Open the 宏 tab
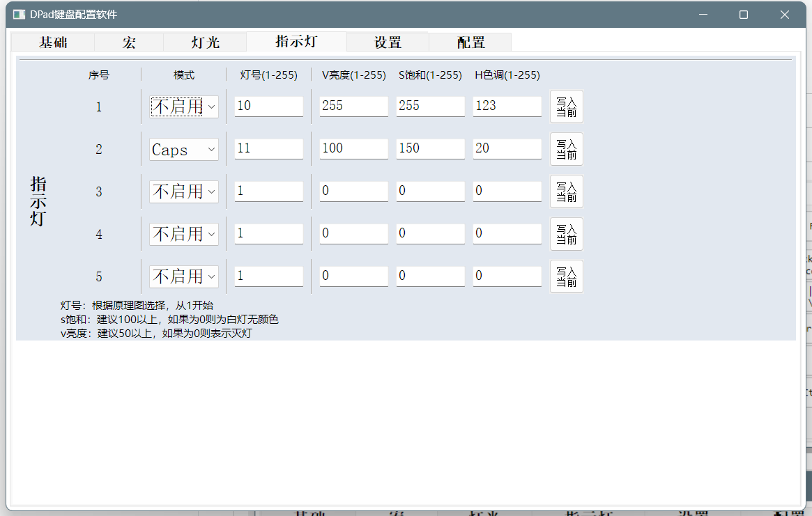The image size is (812, 516). [129, 42]
